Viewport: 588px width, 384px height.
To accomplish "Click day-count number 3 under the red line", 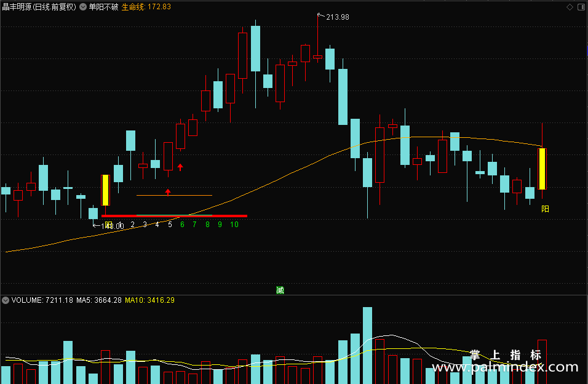I will tap(145, 225).
